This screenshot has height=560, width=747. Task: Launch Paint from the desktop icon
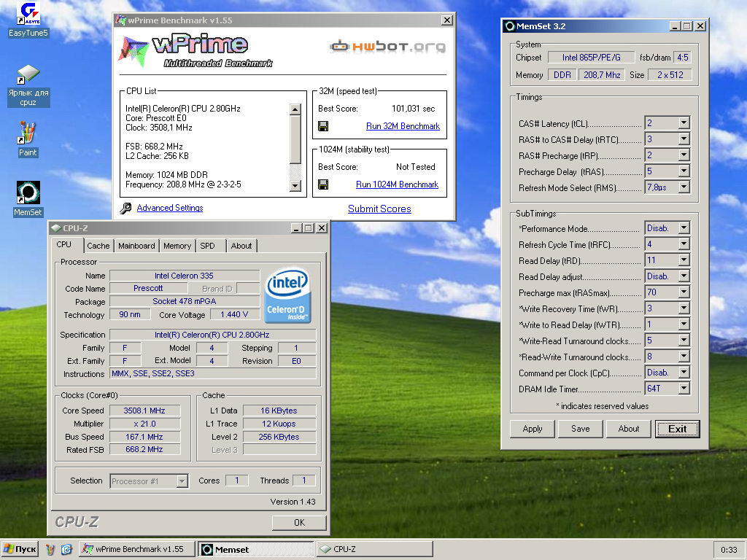point(28,139)
